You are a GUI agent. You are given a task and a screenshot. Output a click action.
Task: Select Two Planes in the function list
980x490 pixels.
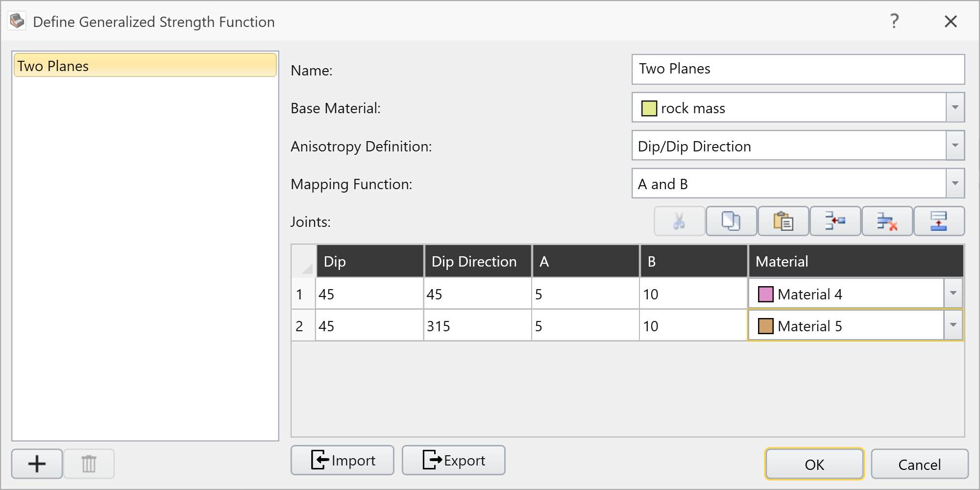145,65
